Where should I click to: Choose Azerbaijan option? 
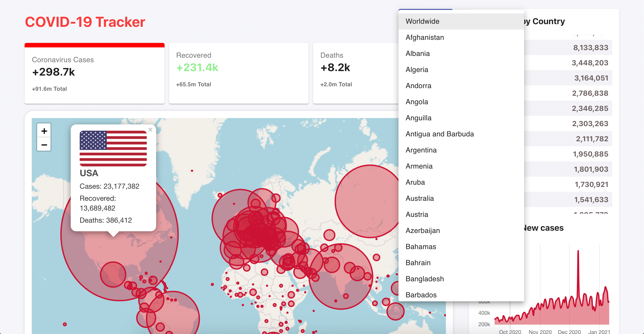[461, 230]
